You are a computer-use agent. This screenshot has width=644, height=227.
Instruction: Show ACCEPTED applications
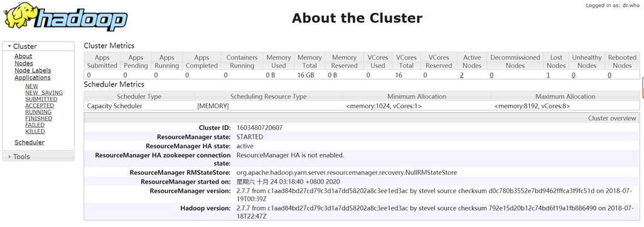coord(40,106)
